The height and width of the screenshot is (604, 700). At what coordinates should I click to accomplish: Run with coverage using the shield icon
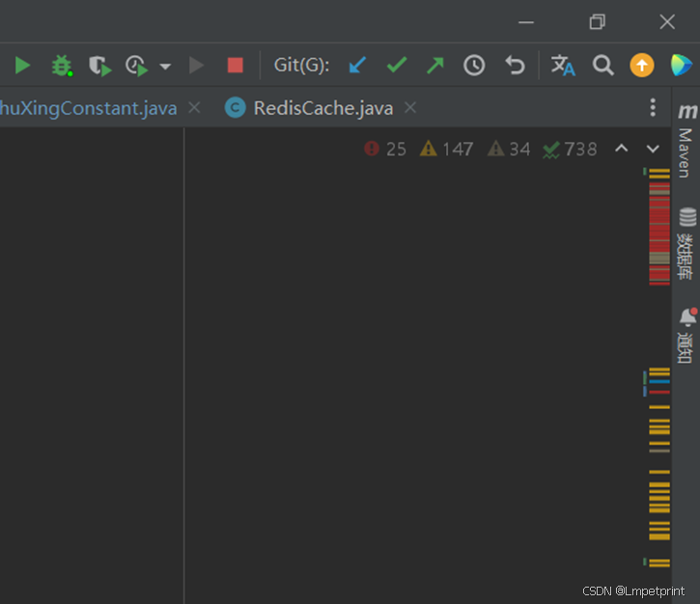[x=99, y=66]
